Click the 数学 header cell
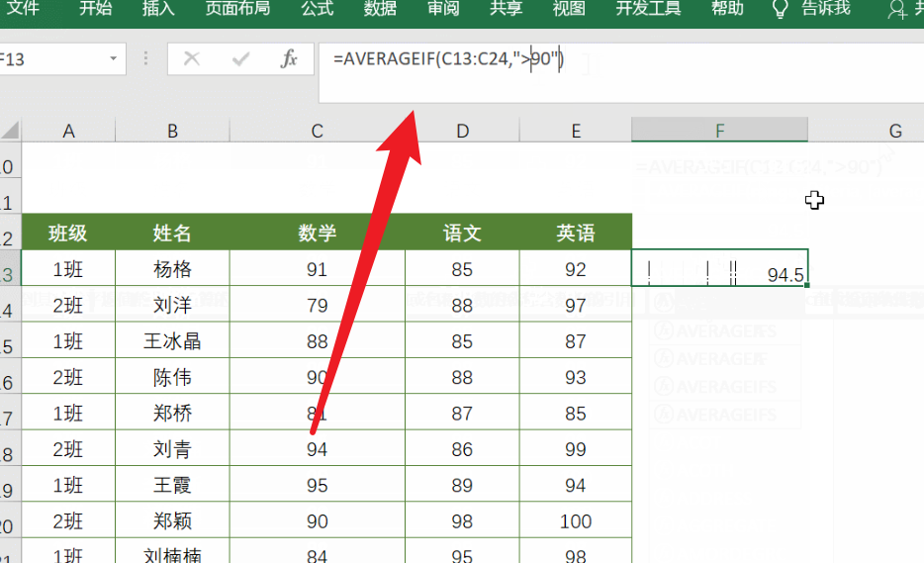Viewport: 924px width, 563px height. click(x=317, y=233)
